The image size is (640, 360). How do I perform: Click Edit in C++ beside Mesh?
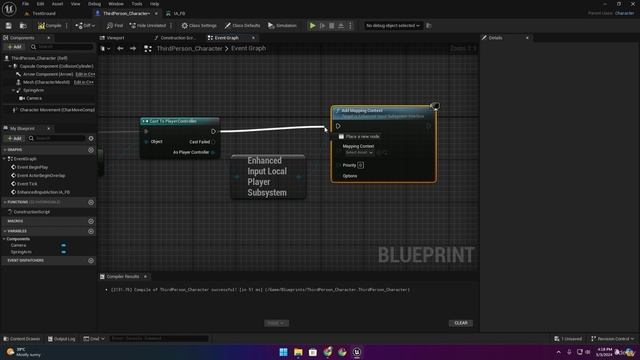point(84,82)
